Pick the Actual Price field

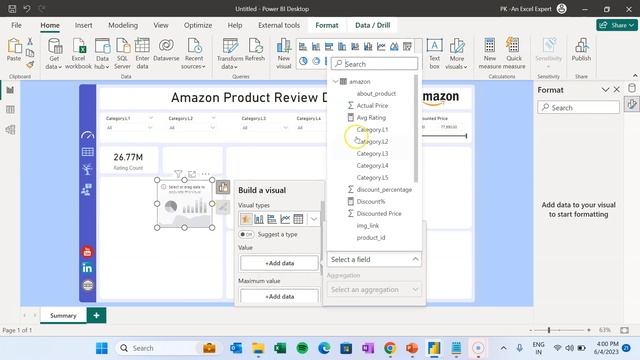pyautogui.click(x=372, y=105)
